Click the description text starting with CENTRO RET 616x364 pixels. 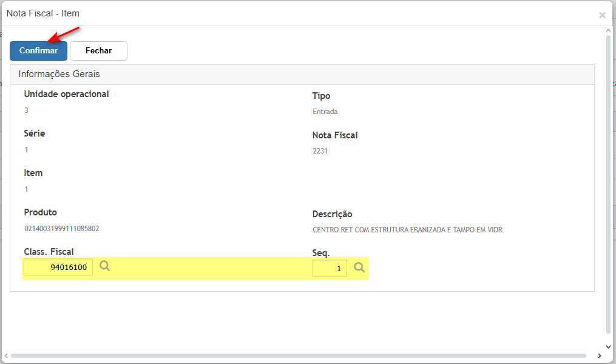click(407, 230)
